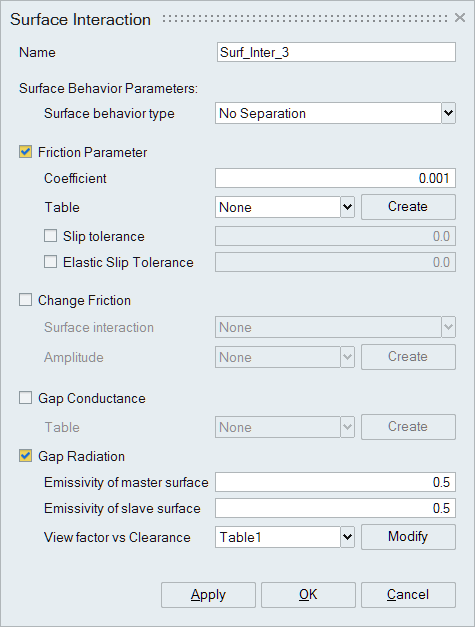This screenshot has width=475, height=627.
Task: Click Modify for View factor table
Action: click(x=408, y=537)
